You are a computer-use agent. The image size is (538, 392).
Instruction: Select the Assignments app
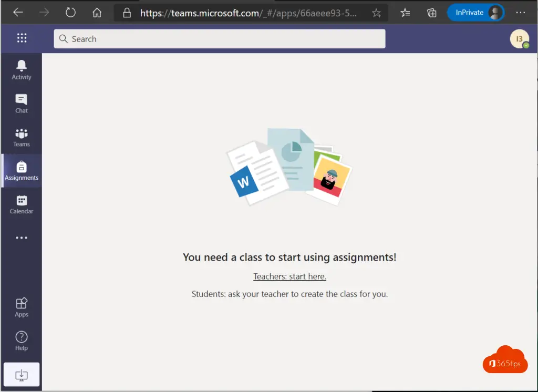21,171
